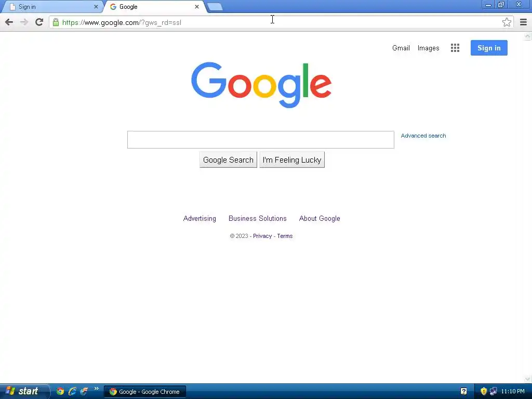Open Advanced search
The image size is (532, 399).
(x=423, y=136)
